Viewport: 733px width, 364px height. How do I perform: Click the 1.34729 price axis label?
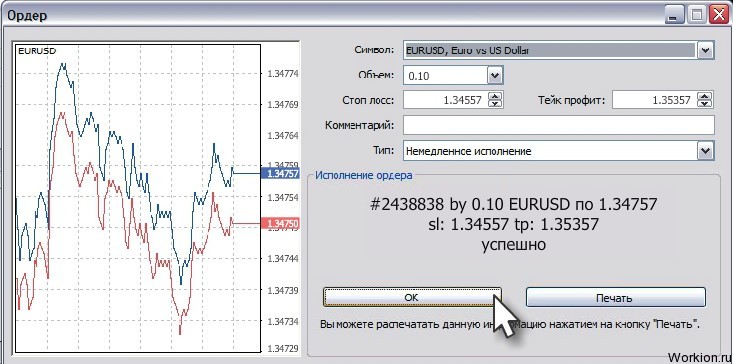pyautogui.click(x=282, y=349)
